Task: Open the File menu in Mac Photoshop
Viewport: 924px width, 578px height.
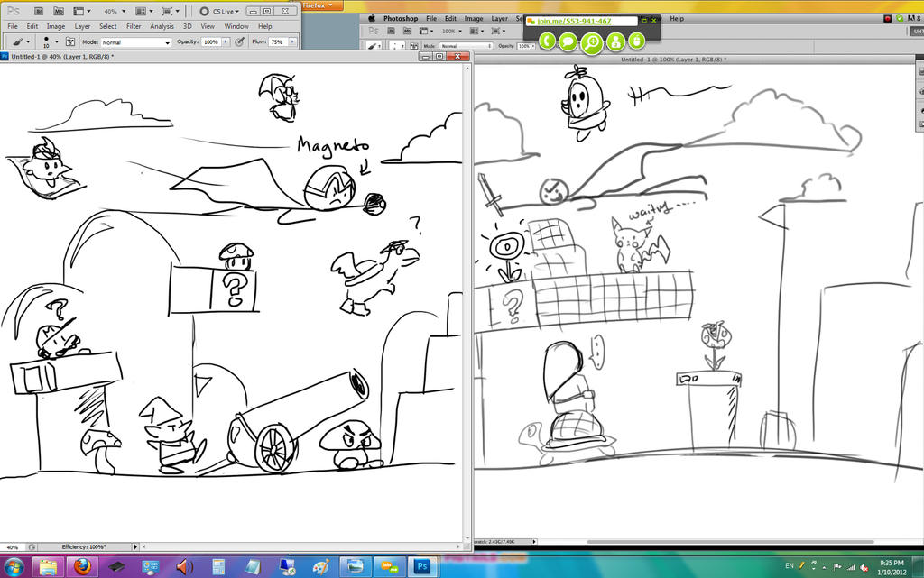Action: pos(431,18)
